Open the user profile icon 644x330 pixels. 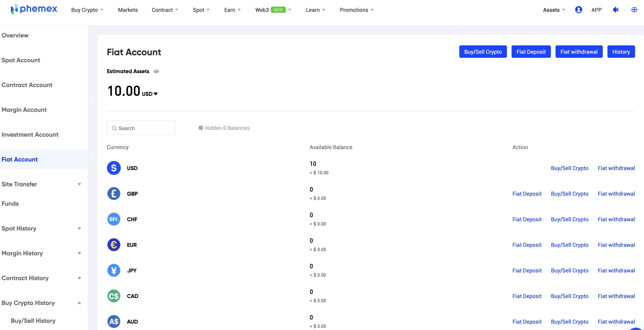point(579,10)
